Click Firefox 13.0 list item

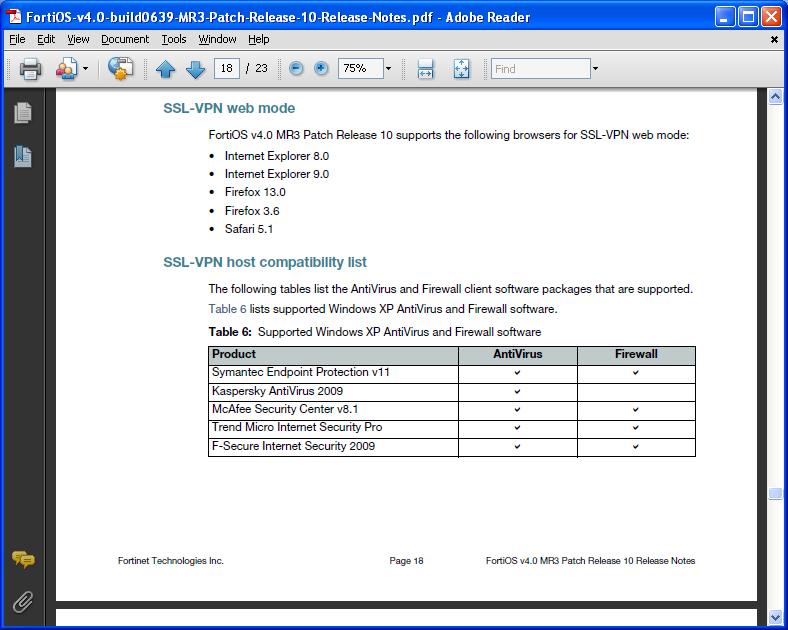[255, 192]
